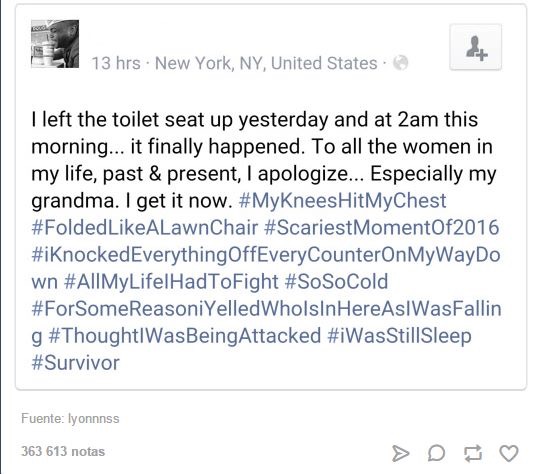Viewport: 540px width, 474px height.
Task: Open hashtag #iWasStillSleep
Action: pos(399,336)
